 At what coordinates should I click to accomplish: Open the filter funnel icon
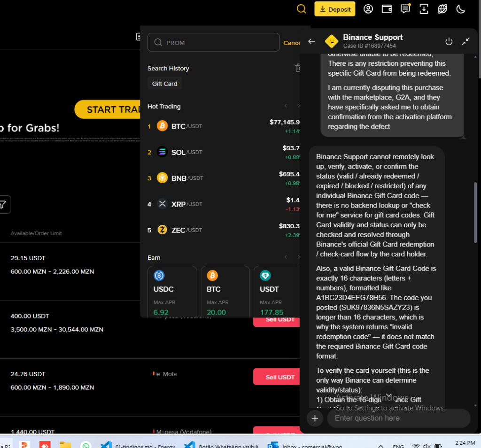click(x=3, y=204)
